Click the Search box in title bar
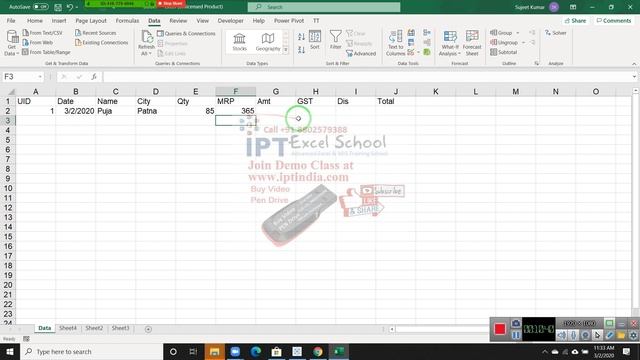640x360 pixels. [x=324, y=7]
